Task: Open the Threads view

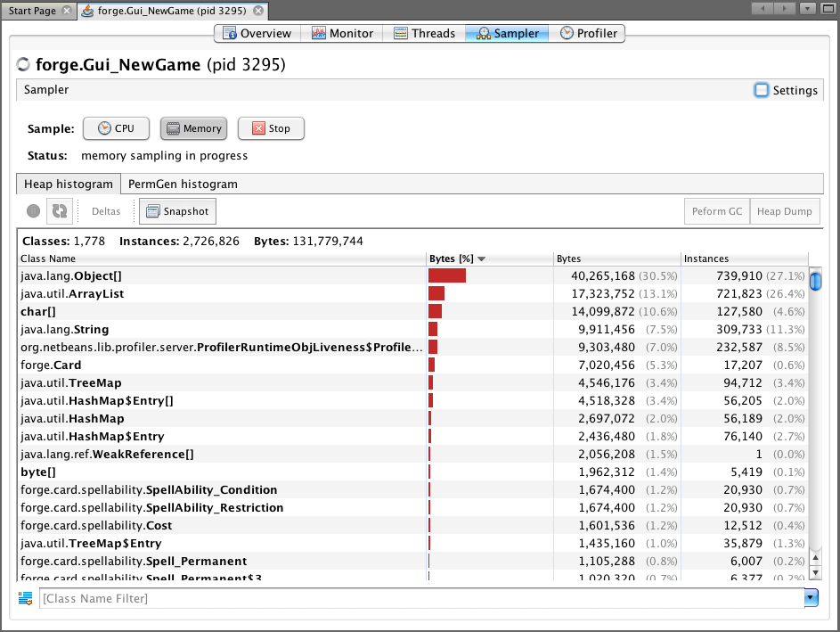Action: pyautogui.click(x=424, y=33)
